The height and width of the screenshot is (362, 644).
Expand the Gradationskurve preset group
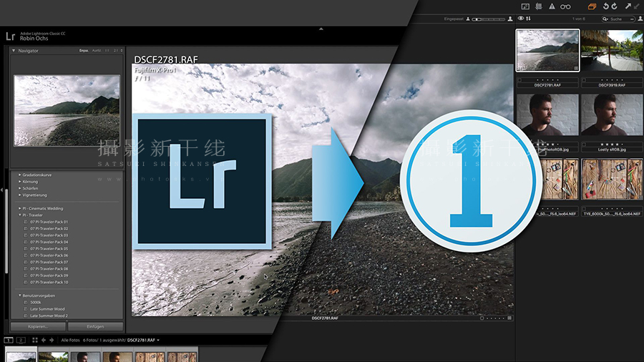[x=19, y=175]
